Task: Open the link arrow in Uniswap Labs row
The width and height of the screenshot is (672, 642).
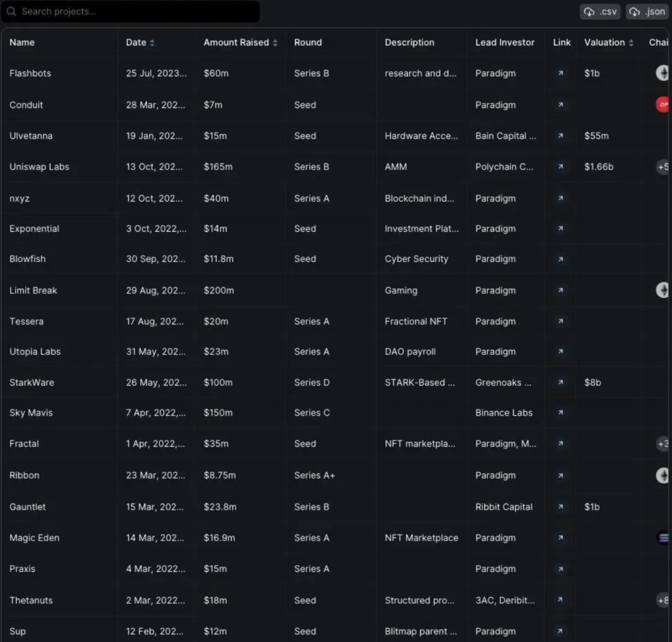Action: (560, 167)
